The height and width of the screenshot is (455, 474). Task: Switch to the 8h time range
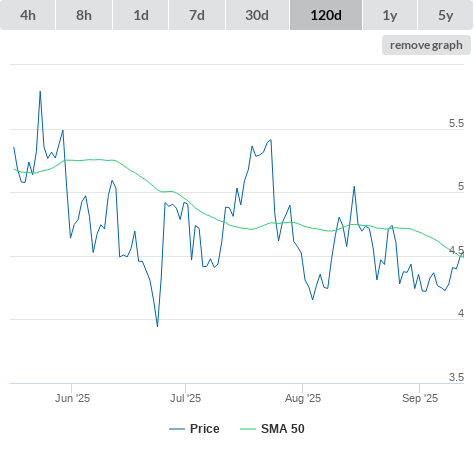[84, 15]
